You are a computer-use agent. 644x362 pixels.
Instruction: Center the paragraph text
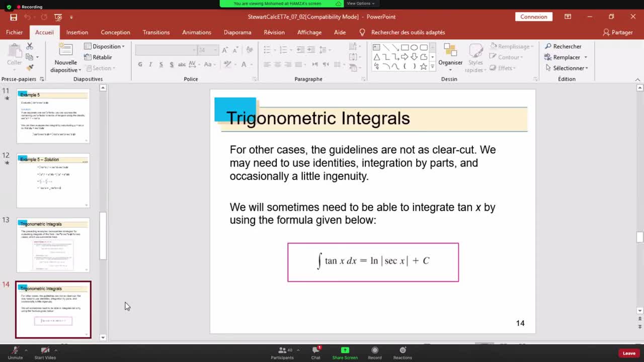(278, 64)
